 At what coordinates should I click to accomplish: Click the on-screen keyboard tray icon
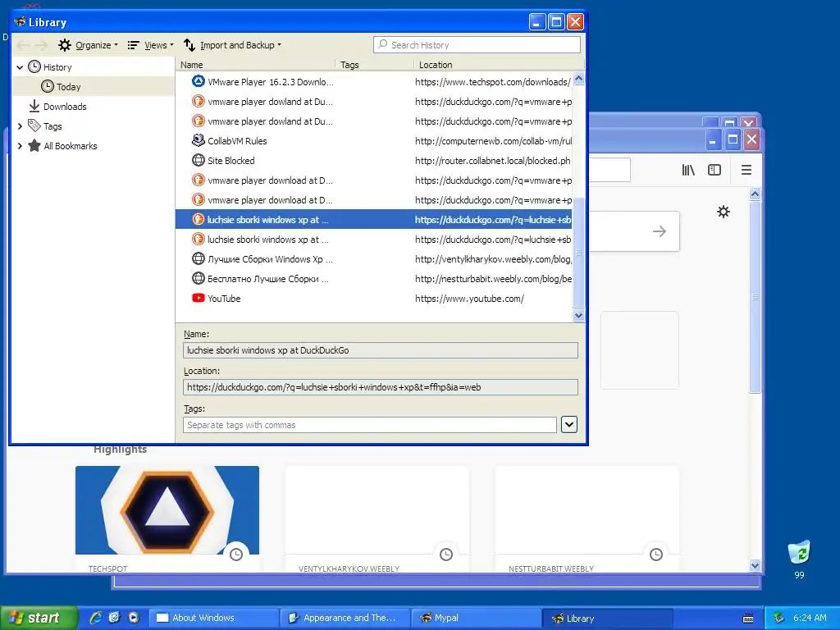tap(748, 619)
